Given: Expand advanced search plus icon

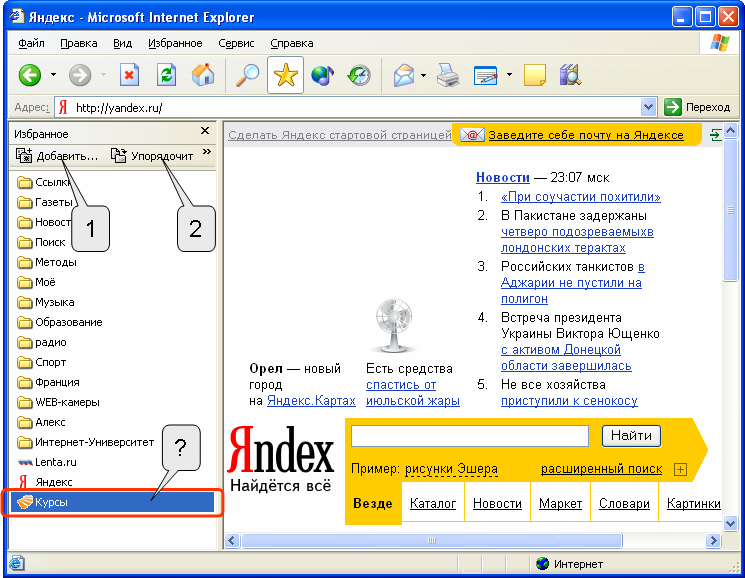Looking at the screenshot, I should point(680,470).
